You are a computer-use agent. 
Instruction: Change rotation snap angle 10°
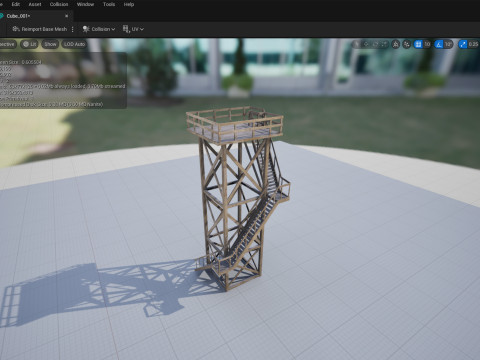coord(448,44)
